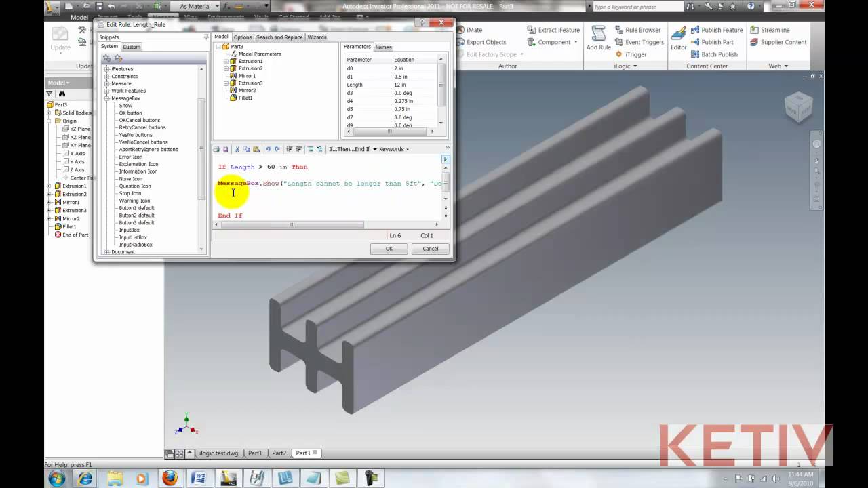
Task: Select the Custom snippets tab
Action: click(132, 47)
